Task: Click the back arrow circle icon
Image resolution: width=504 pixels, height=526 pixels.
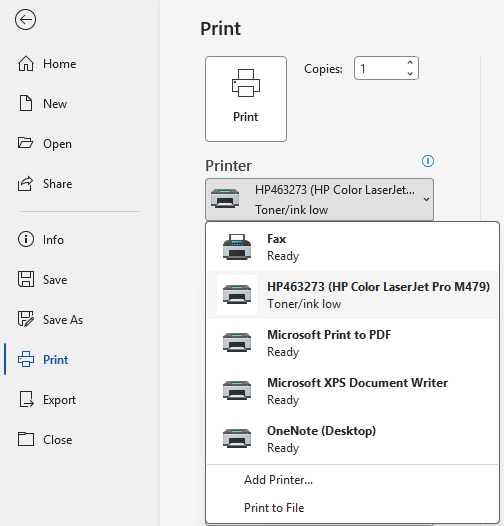Action: tap(26, 20)
